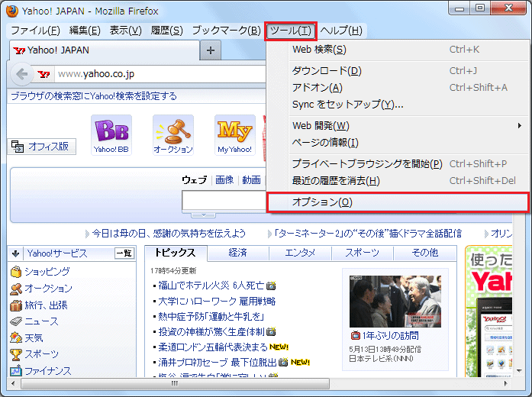
Task: Select the Yahoo! JAPAN browser tab
Action: click(x=104, y=50)
